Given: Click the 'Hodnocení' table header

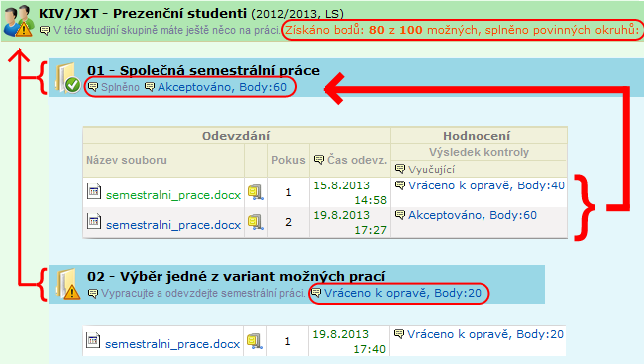Looking at the screenshot, I should 477,136.
